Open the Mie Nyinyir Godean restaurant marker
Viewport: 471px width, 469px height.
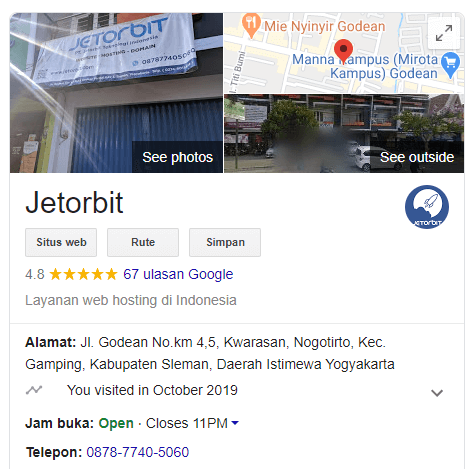pyautogui.click(x=251, y=25)
